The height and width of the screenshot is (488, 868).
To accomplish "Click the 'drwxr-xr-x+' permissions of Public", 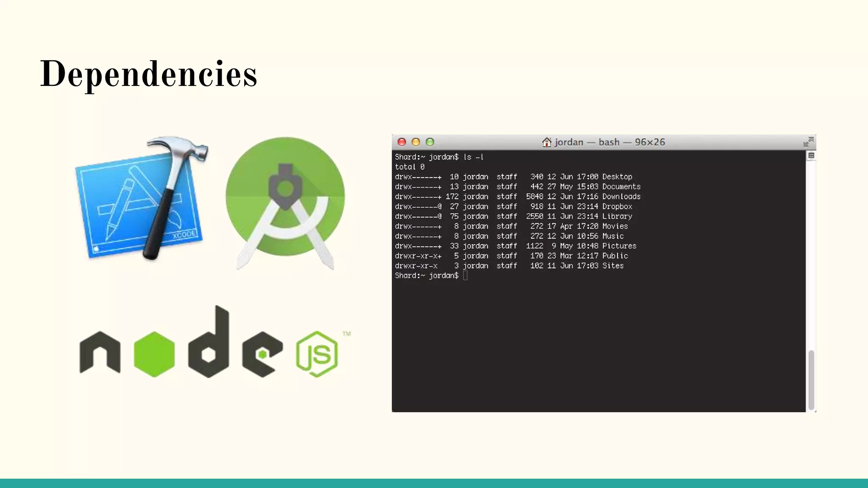I will pyautogui.click(x=418, y=256).
